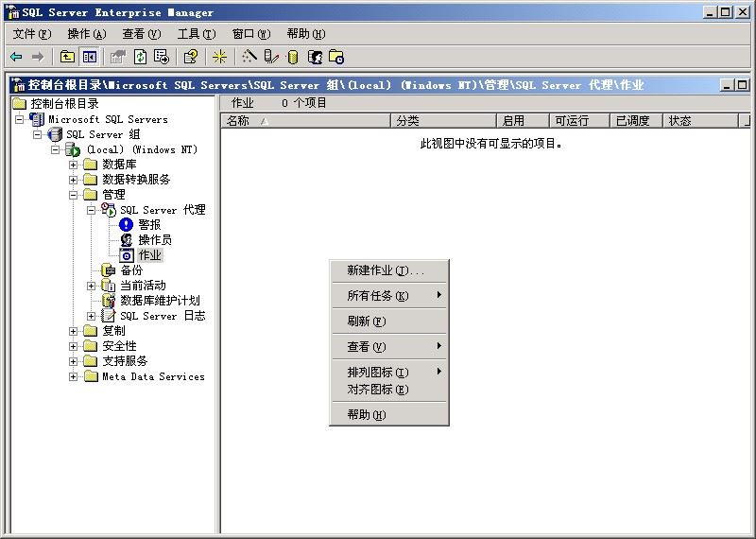Select the 作业 job icon in tree
756x539 pixels.
127,255
